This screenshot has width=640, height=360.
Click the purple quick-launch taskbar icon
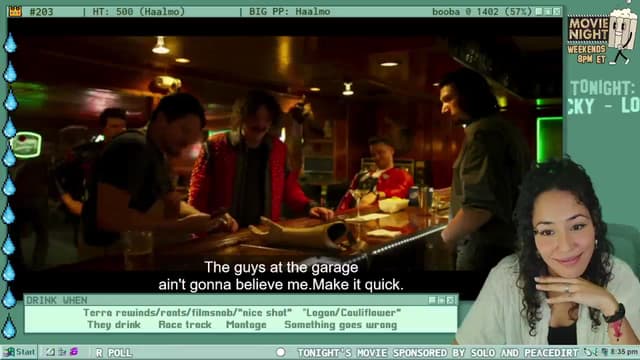point(74,351)
